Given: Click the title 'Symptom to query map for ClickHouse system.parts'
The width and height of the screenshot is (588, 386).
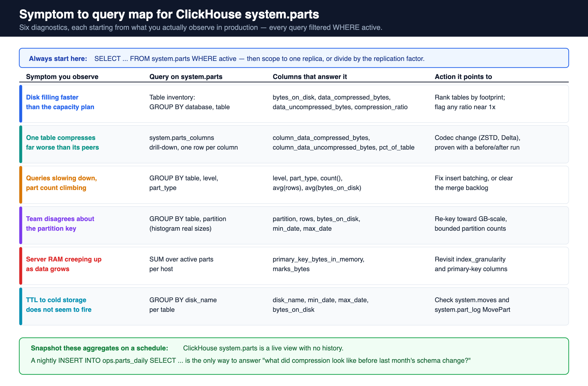Looking at the screenshot, I should (x=169, y=14).
